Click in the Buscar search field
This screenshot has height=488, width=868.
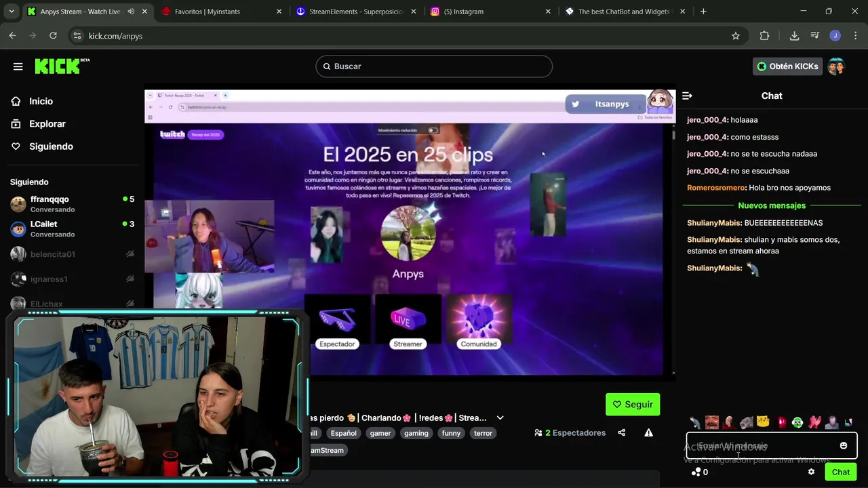point(434,66)
